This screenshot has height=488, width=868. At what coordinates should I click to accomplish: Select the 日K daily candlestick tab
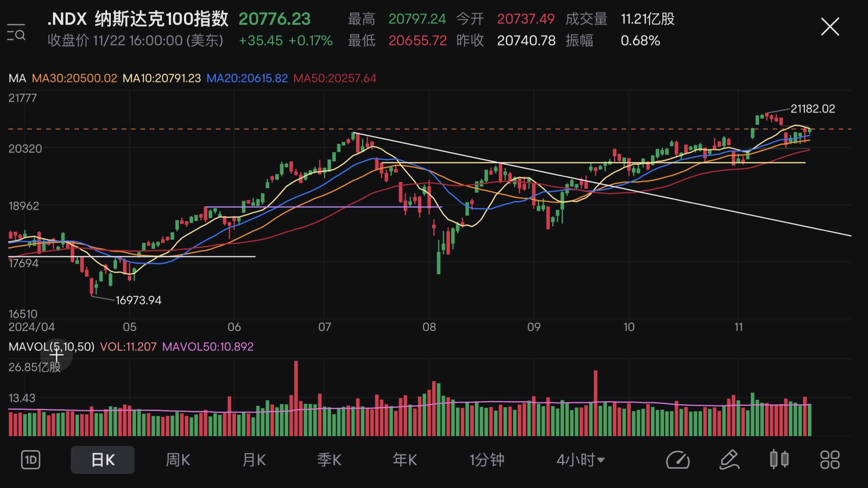click(x=103, y=460)
